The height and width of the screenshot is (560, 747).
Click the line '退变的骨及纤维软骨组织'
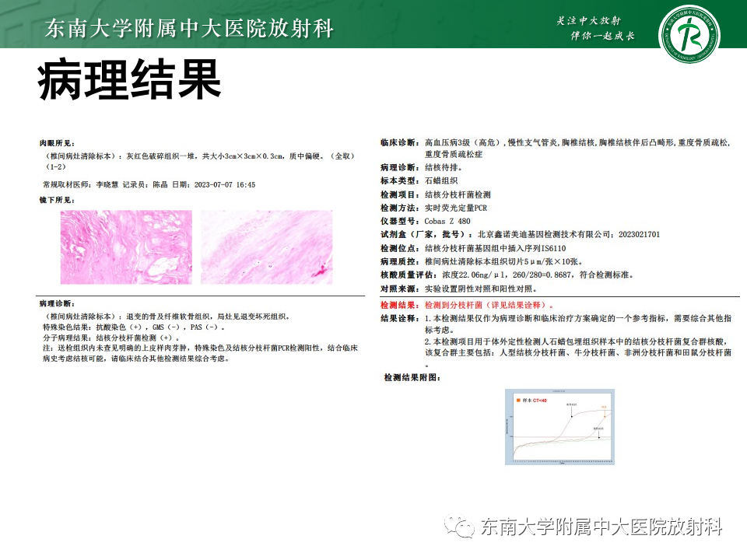coord(168,317)
